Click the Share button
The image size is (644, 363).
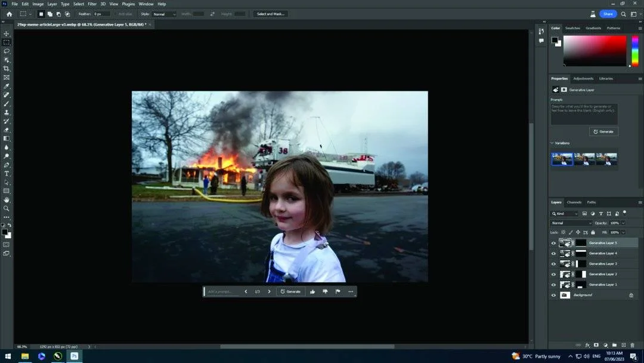click(x=608, y=14)
